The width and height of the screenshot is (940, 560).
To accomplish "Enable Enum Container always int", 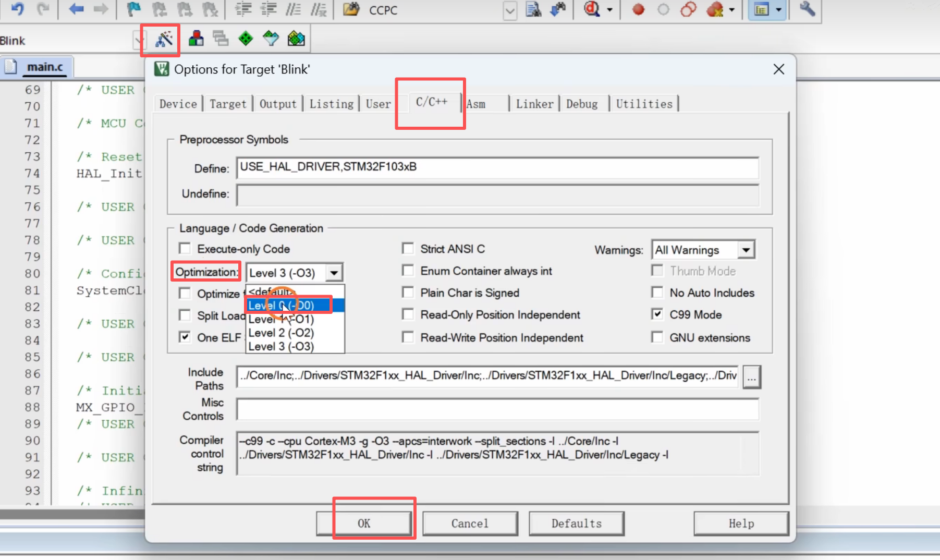I will click(x=408, y=271).
